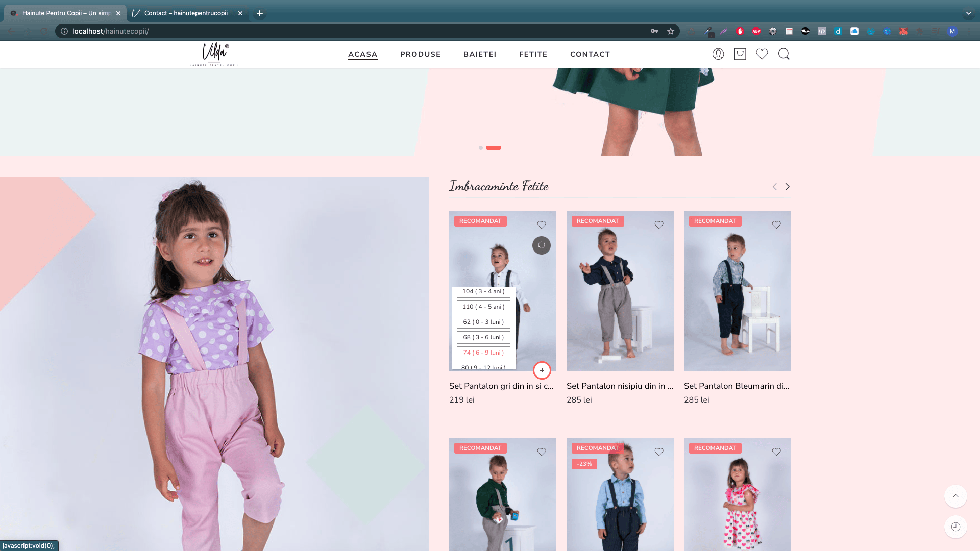Go to first slide dot in banner

(x=481, y=148)
